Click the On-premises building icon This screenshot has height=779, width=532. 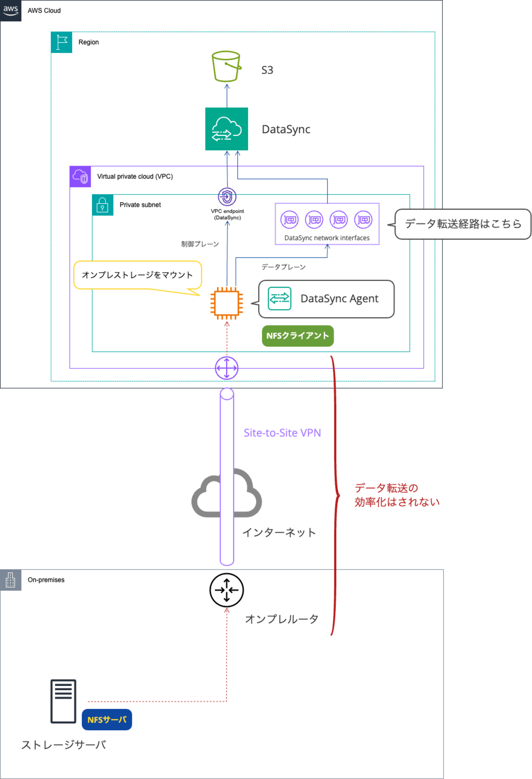[11, 580]
